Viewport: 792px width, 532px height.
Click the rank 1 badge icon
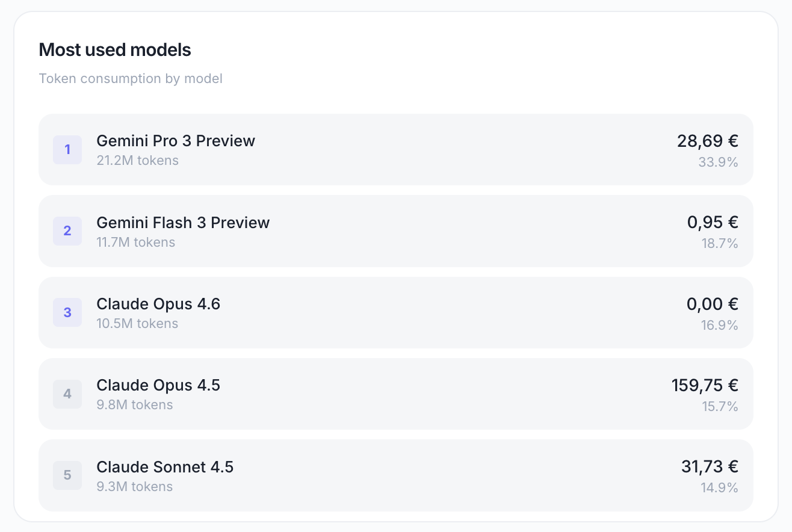[x=67, y=150]
